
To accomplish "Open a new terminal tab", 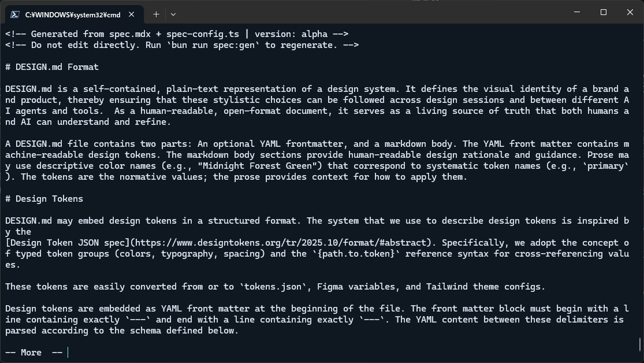I will pyautogui.click(x=156, y=14).
